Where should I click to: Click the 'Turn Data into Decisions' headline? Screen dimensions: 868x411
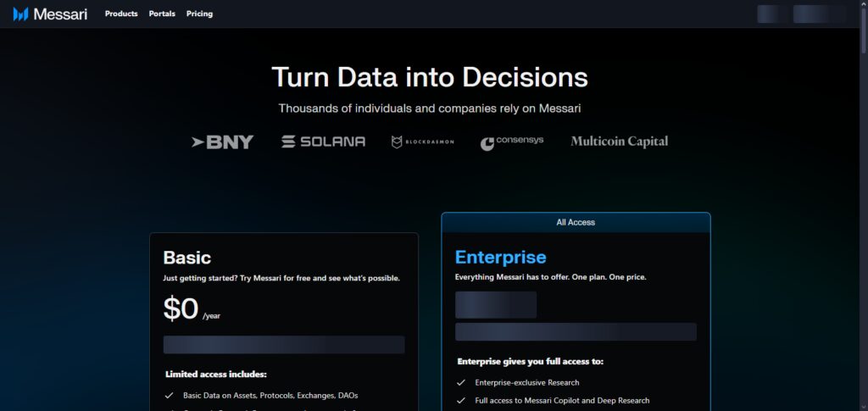(x=430, y=77)
